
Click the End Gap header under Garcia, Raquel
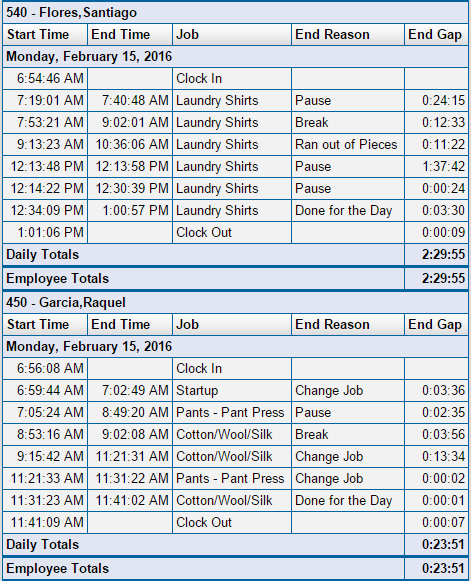click(436, 325)
